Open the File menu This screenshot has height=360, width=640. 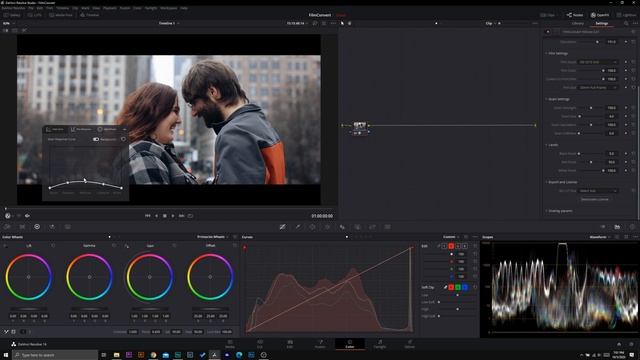click(x=31, y=8)
